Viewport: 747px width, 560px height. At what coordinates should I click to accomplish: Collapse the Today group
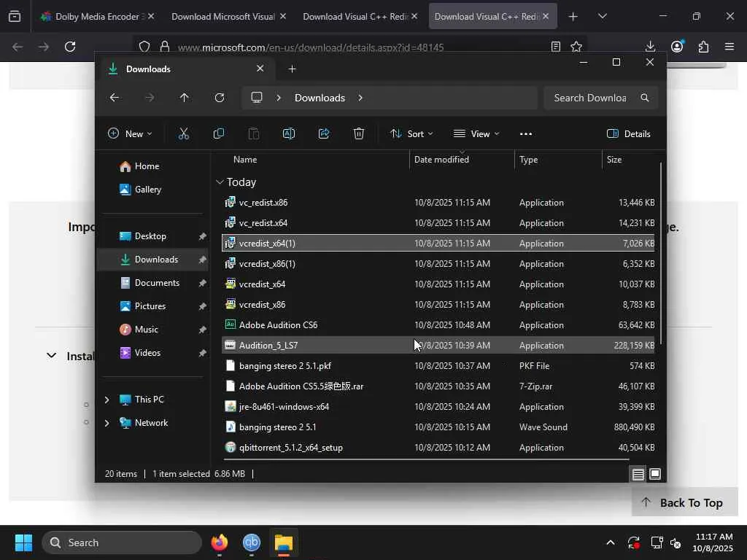220,182
